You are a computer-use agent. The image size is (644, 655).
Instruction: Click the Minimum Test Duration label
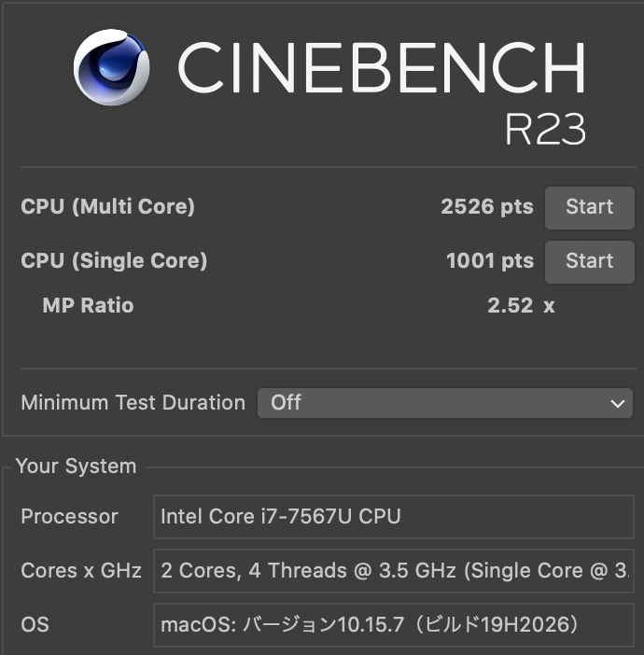(x=133, y=403)
